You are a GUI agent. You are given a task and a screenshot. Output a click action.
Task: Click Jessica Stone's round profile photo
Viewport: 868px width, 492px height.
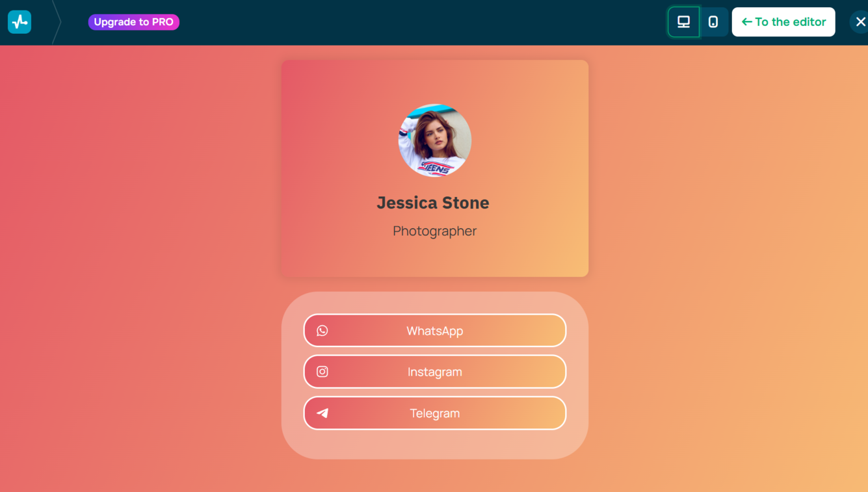click(435, 140)
